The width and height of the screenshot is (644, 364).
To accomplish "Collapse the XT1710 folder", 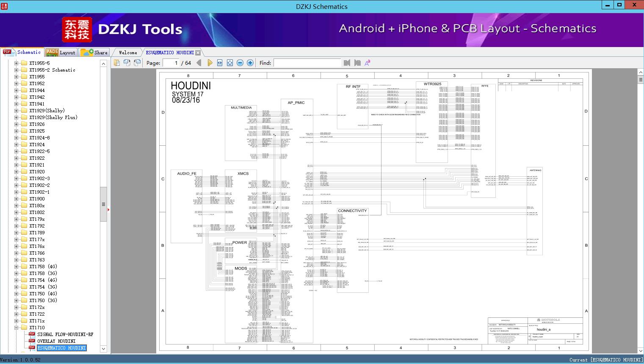I will (x=17, y=328).
